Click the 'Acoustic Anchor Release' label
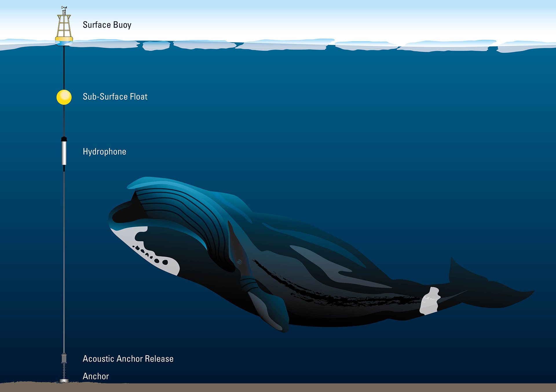This screenshot has height=392, width=556. coord(128,359)
